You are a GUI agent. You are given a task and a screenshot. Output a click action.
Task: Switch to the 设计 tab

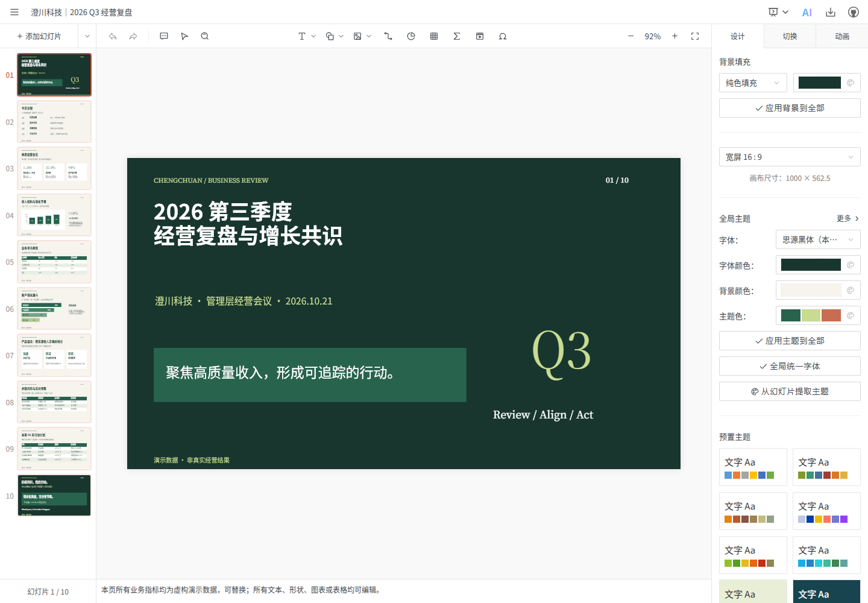tap(738, 36)
